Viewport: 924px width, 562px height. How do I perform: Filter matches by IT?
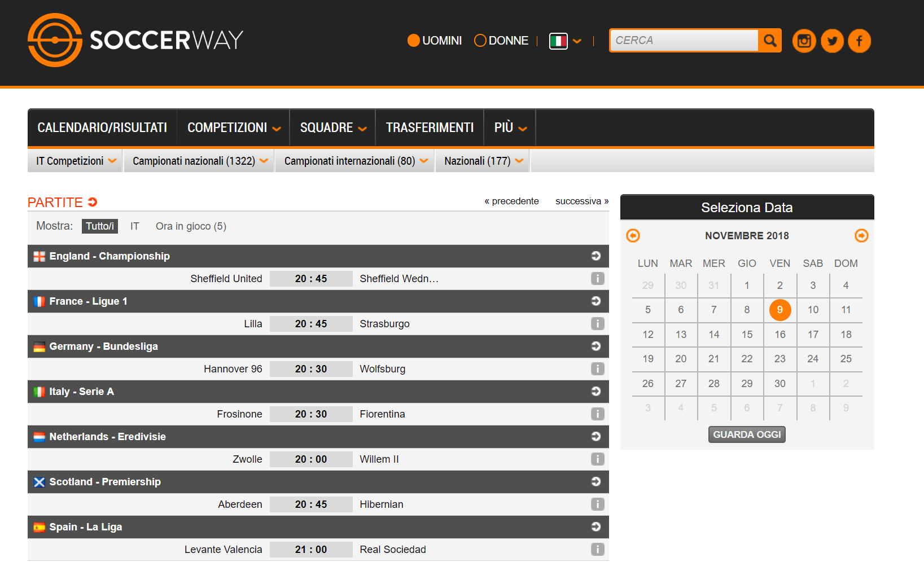[135, 226]
